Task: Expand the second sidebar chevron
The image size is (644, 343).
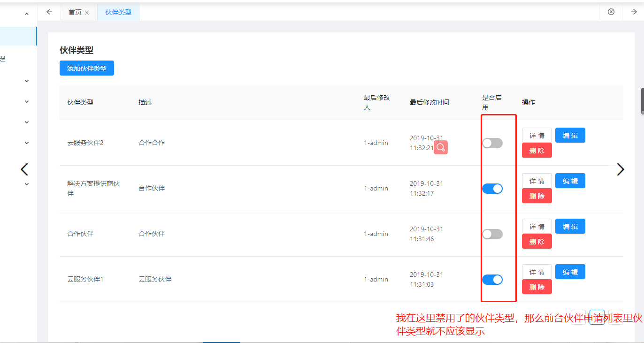Action: click(x=27, y=81)
